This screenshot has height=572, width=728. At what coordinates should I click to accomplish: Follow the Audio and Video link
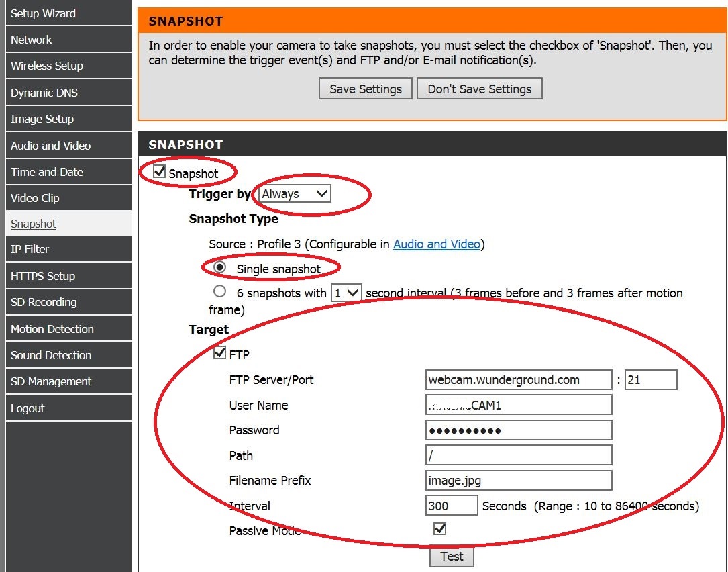click(437, 244)
